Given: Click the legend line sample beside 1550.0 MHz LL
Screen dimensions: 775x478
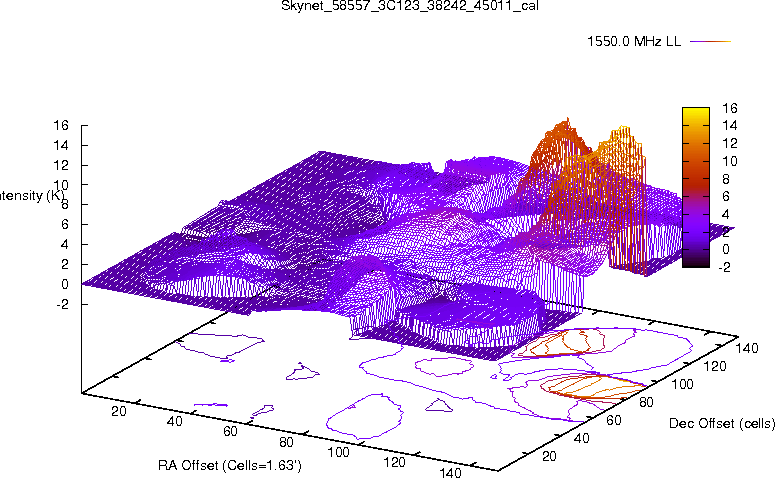Looking at the screenshot, I should tap(710, 42).
